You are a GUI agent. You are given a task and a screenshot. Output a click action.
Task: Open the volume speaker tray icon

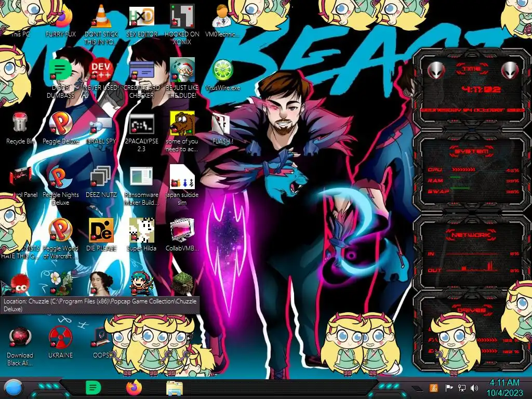[474, 388]
